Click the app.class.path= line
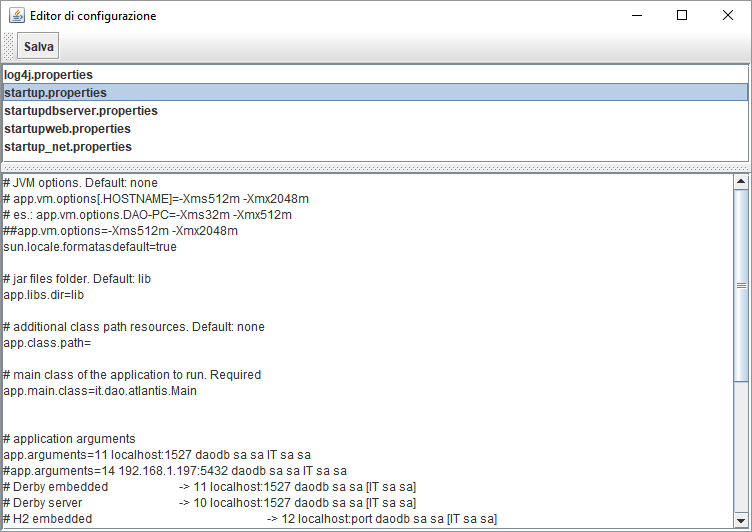Screen dimensions: 752x532 click(47, 343)
